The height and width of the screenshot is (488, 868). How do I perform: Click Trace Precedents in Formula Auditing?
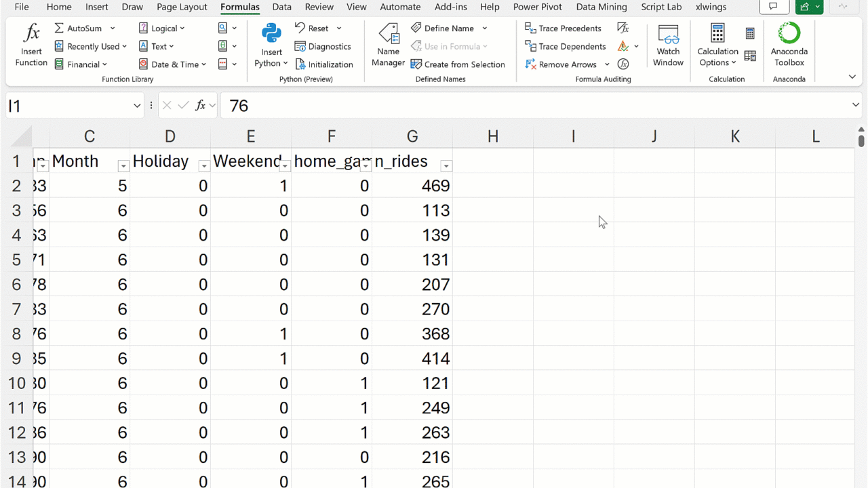pyautogui.click(x=563, y=28)
